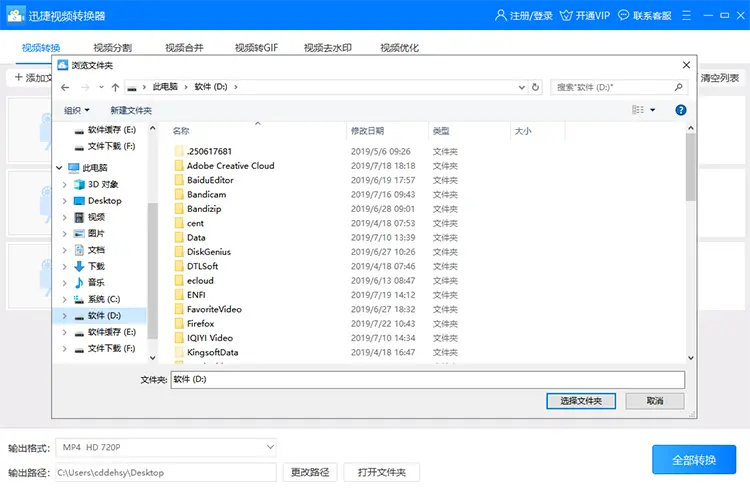
Task: Select the KingsoftData folder name
Action: click(212, 352)
